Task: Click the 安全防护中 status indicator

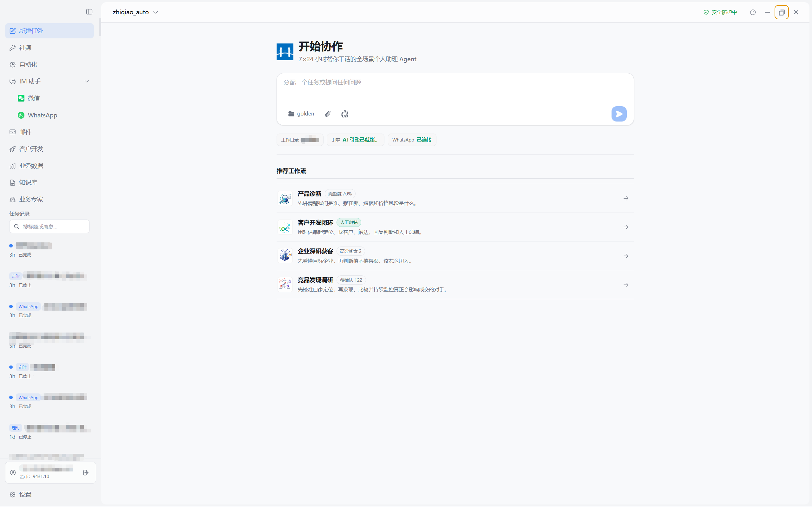Action: [x=720, y=12]
